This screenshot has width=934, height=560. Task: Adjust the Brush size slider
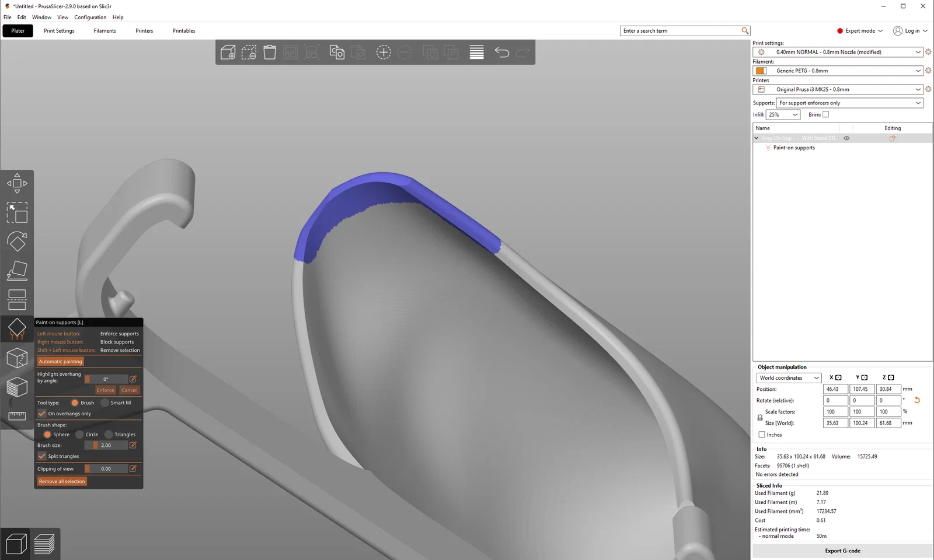[x=106, y=445]
